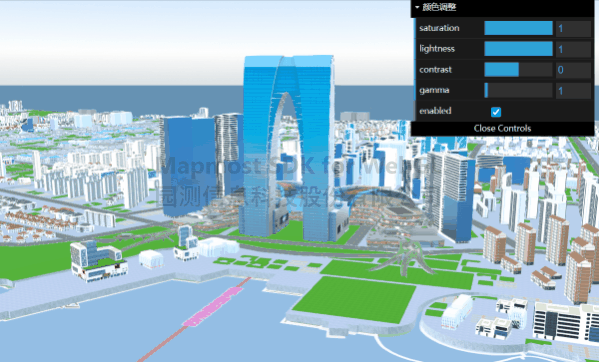The image size is (599, 362).
Task: Pick the large square green lawn
Action: pos(355,299)
